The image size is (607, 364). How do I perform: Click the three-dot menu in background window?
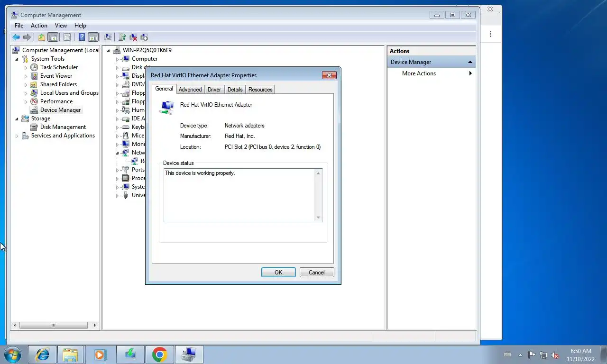coord(490,34)
